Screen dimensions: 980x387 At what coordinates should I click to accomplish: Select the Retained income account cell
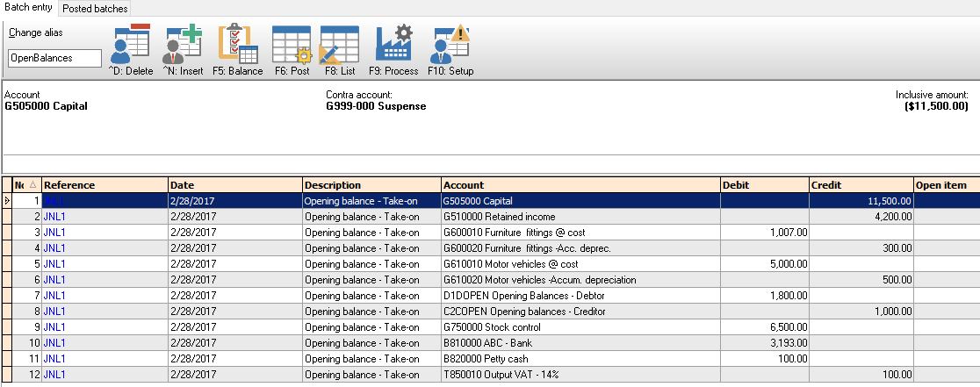click(580, 217)
